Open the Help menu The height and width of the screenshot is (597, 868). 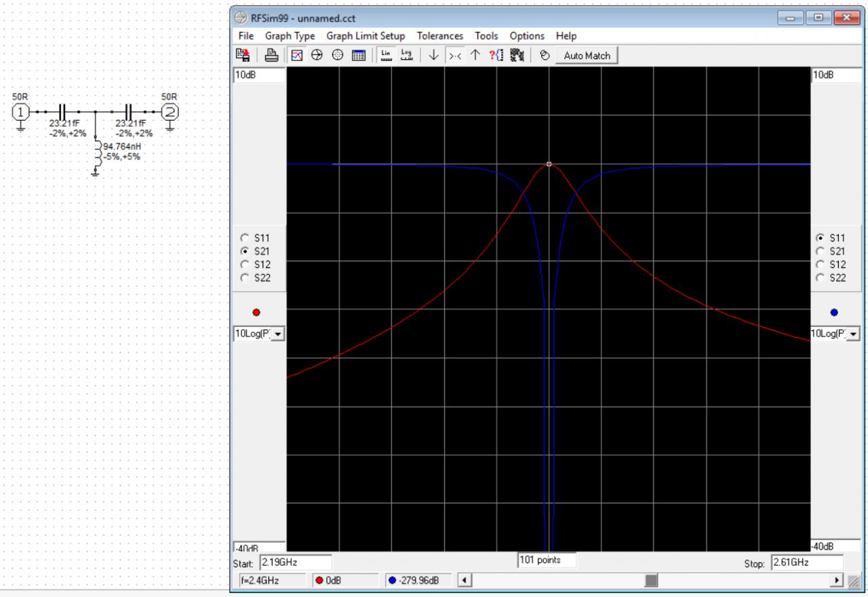pos(566,36)
